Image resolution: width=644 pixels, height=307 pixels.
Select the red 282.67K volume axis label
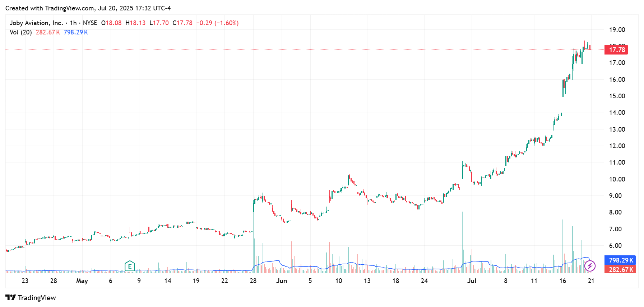point(620,269)
